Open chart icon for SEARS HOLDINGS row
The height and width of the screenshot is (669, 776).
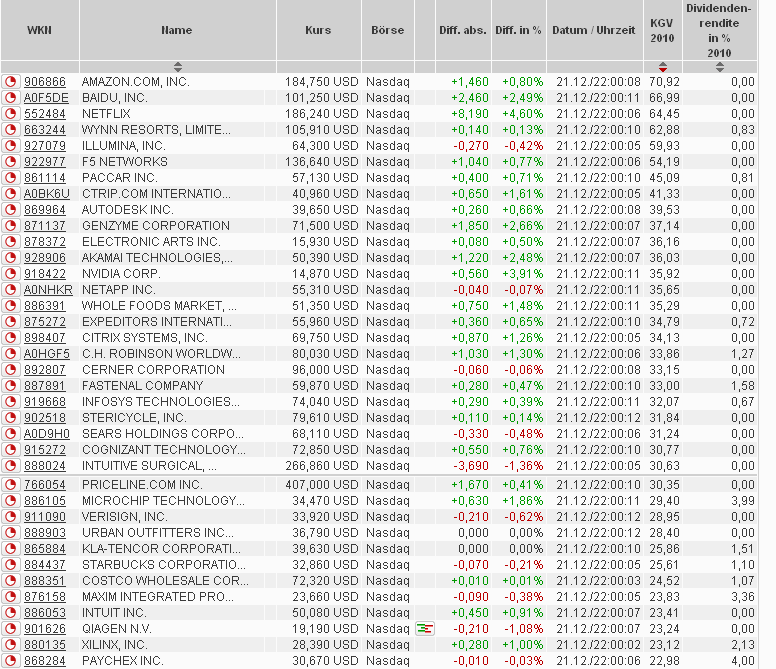click(x=10, y=433)
